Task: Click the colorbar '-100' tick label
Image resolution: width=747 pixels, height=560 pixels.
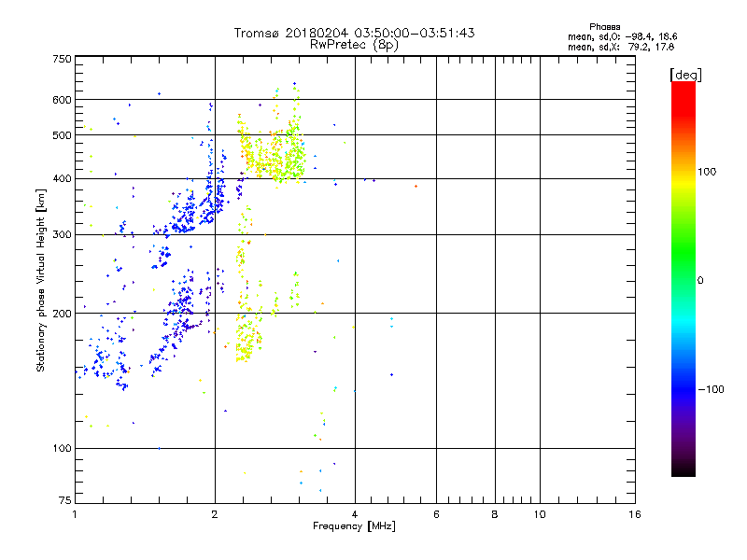Action: (712, 389)
